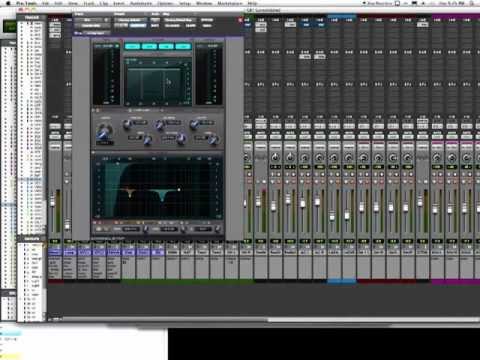Open the File menu

46,3
